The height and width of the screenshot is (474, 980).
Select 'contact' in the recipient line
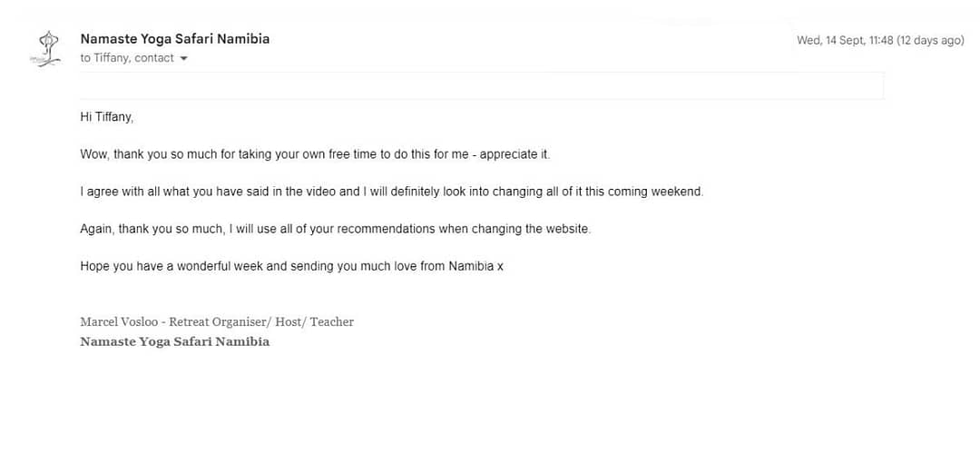click(x=154, y=58)
